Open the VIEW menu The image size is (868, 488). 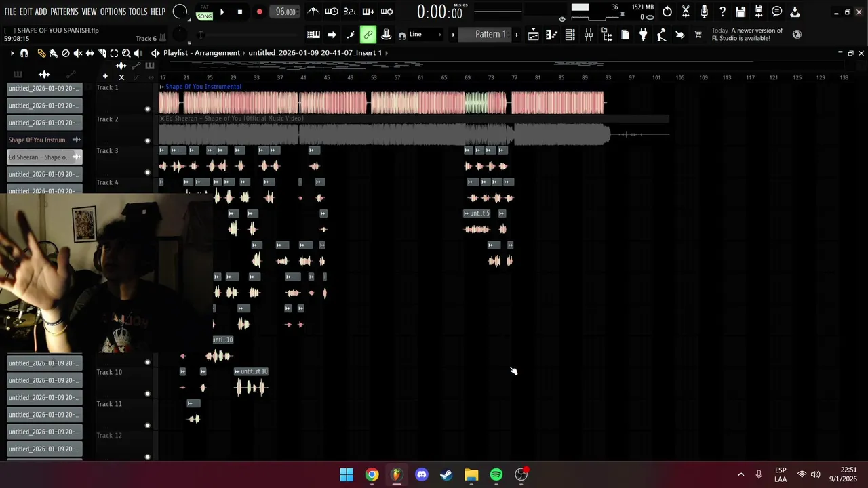[90, 12]
